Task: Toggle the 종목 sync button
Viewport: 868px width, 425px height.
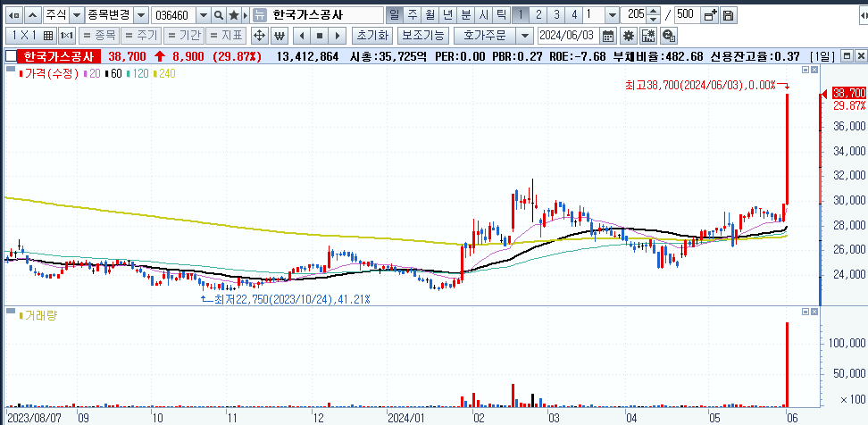Action: (99, 36)
